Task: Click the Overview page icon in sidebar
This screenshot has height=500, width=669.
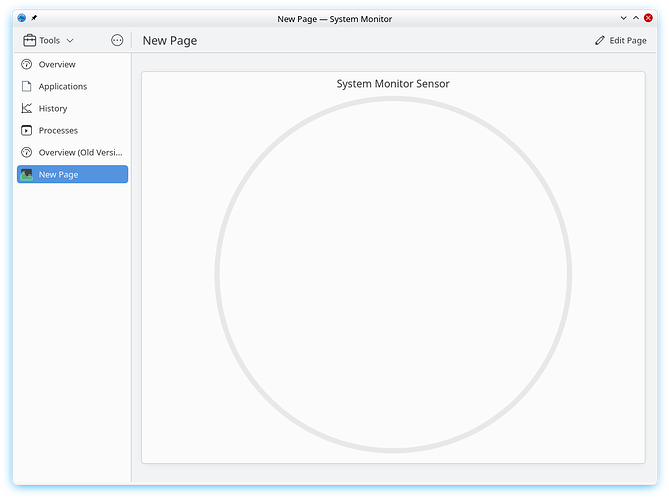Action: [27, 65]
